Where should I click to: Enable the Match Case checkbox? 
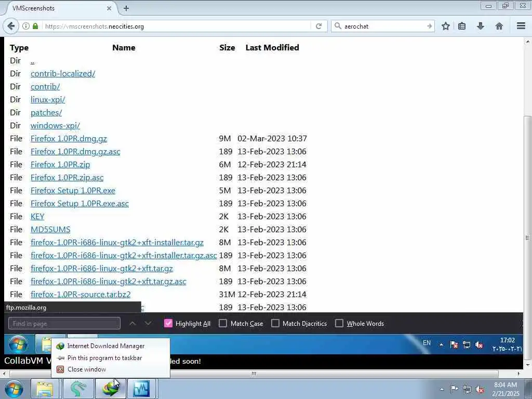[223, 323]
